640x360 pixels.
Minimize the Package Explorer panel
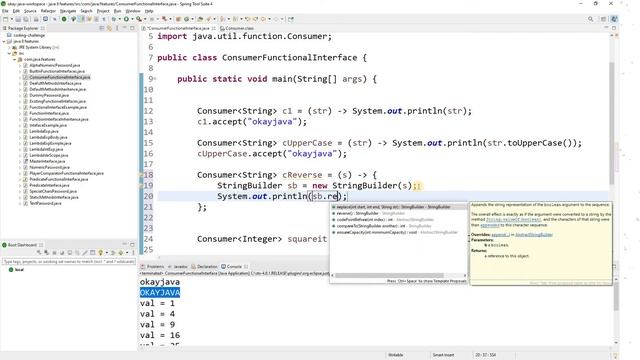pyautogui.click(x=125, y=28)
